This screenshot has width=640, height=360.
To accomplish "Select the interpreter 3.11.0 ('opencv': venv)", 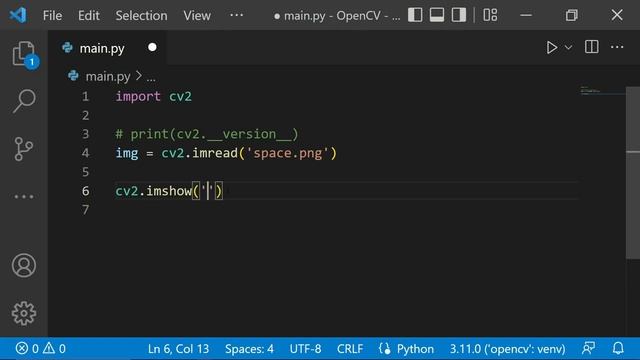I will click(507, 349).
